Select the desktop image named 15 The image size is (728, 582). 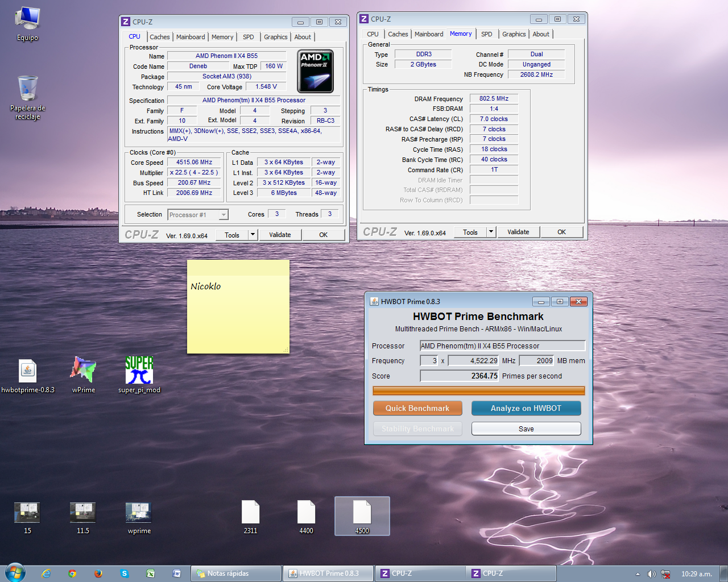27,518
